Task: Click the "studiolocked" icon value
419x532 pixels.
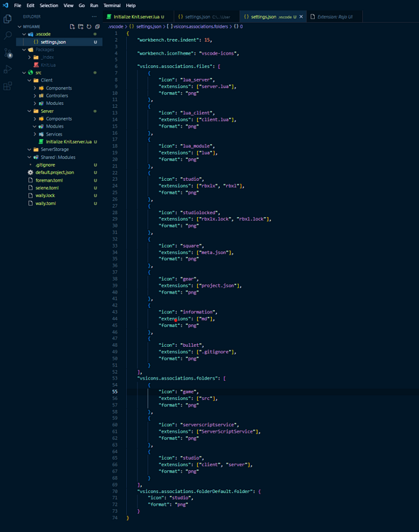Action: click(x=199, y=212)
